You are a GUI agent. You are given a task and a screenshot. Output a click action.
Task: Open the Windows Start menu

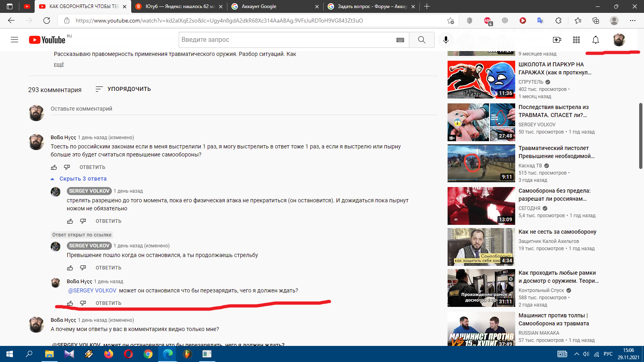click(x=10, y=354)
